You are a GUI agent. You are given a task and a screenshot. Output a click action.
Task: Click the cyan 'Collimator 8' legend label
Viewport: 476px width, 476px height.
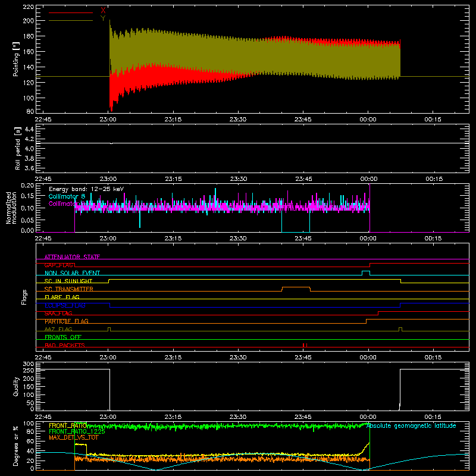pyautogui.click(x=67, y=196)
